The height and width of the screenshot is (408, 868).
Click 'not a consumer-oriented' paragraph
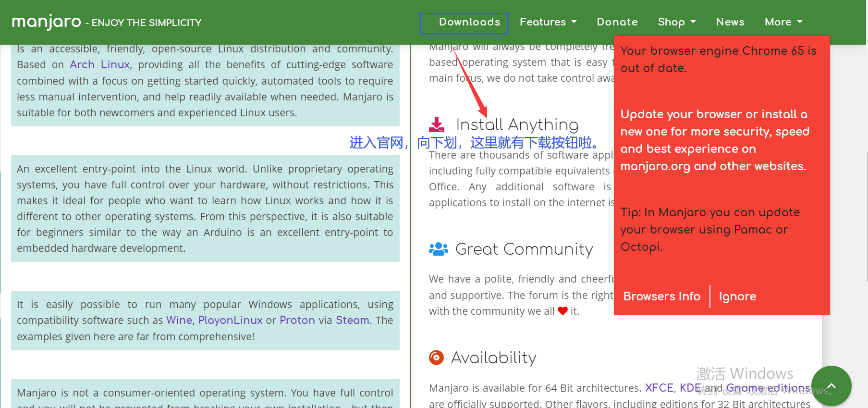coord(205,394)
